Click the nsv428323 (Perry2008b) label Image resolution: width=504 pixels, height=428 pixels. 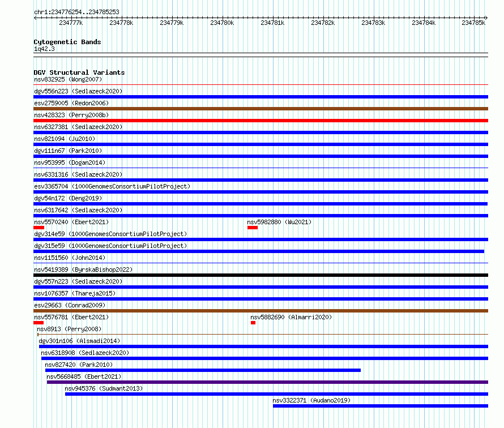(x=71, y=115)
